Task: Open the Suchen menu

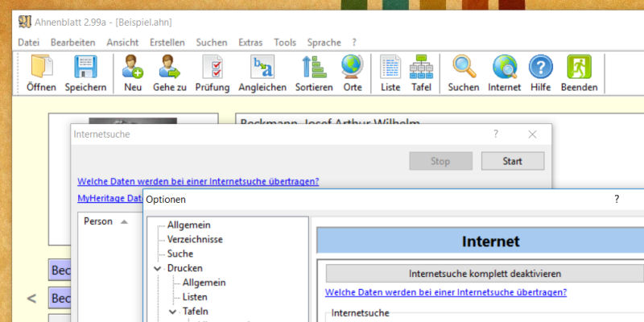Action: click(212, 43)
